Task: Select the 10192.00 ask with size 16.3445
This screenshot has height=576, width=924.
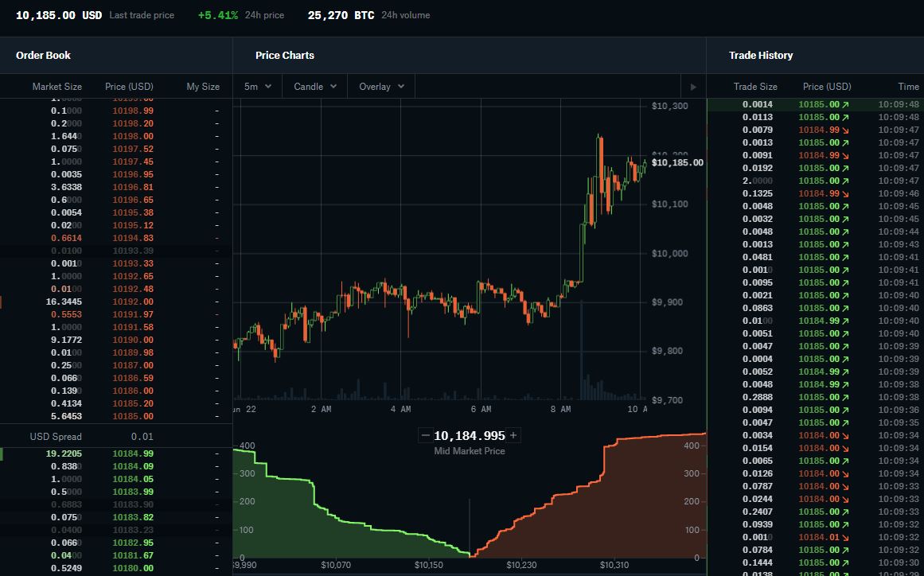Action: click(111, 302)
